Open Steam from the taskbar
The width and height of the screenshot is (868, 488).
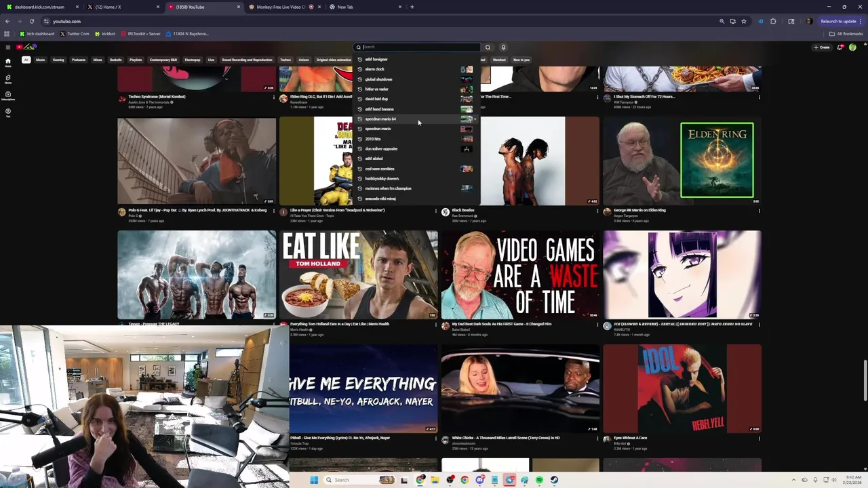coord(554,480)
